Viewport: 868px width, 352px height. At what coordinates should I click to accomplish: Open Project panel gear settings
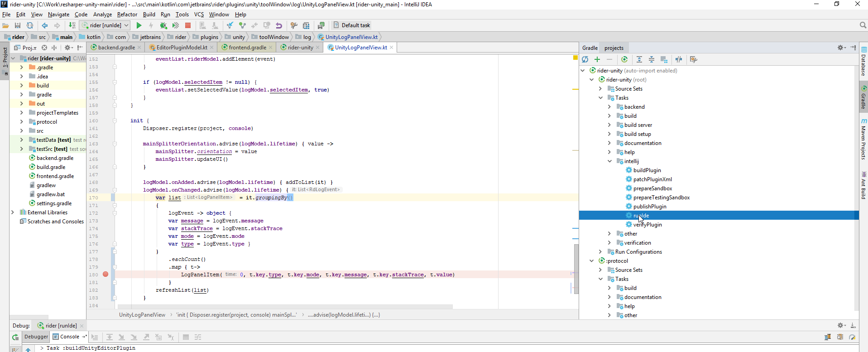[x=68, y=48]
